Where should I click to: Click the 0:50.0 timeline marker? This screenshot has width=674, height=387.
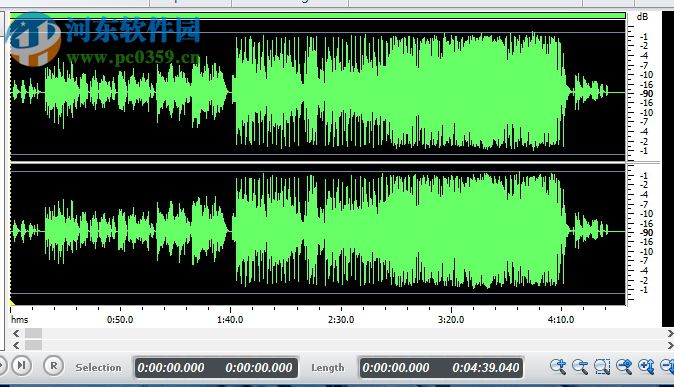coord(120,319)
